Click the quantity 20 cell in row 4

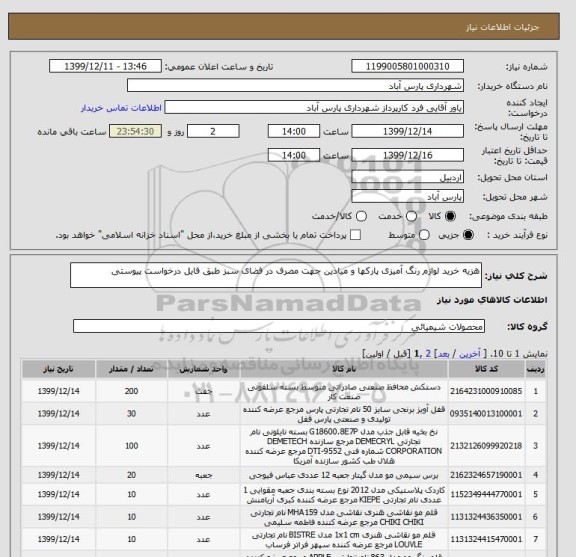132,475
